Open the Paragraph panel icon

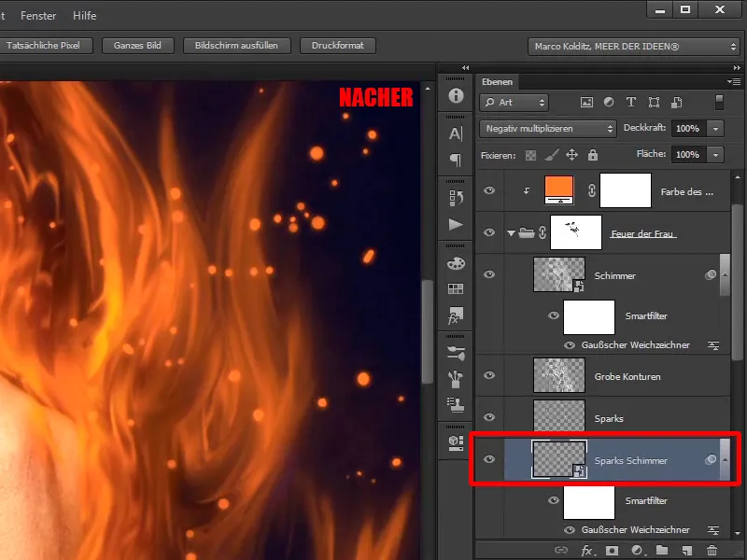coord(456,160)
